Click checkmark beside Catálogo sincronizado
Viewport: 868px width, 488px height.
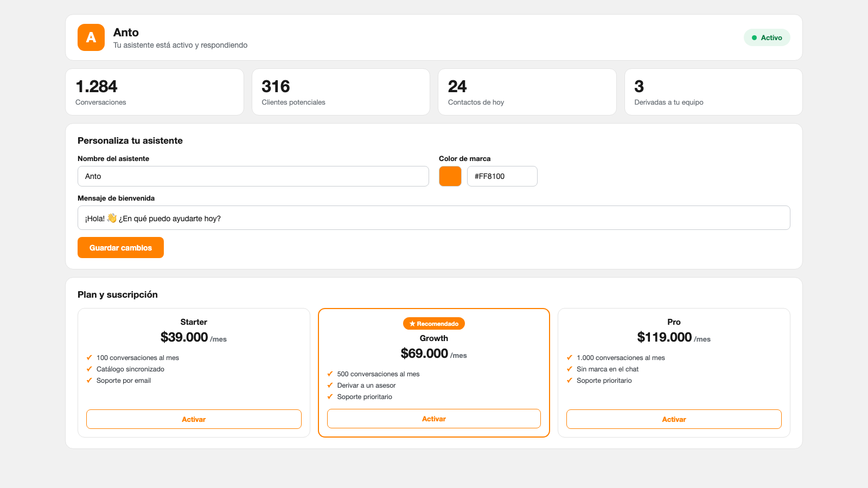tap(89, 369)
